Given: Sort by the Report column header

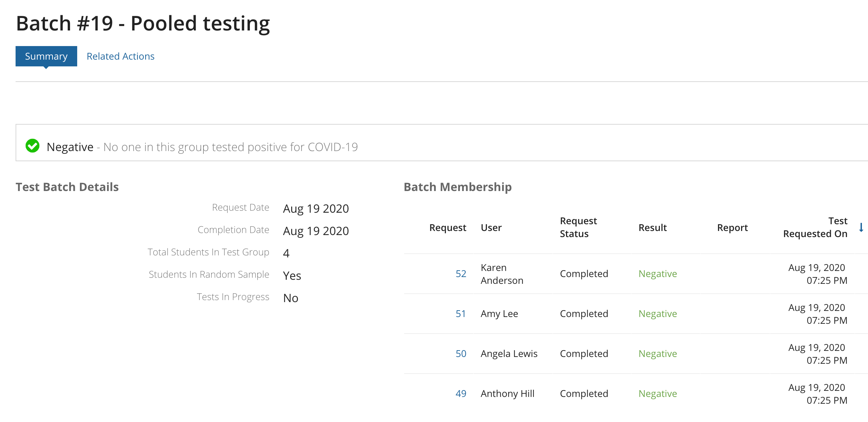Looking at the screenshot, I should pyautogui.click(x=733, y=228).
